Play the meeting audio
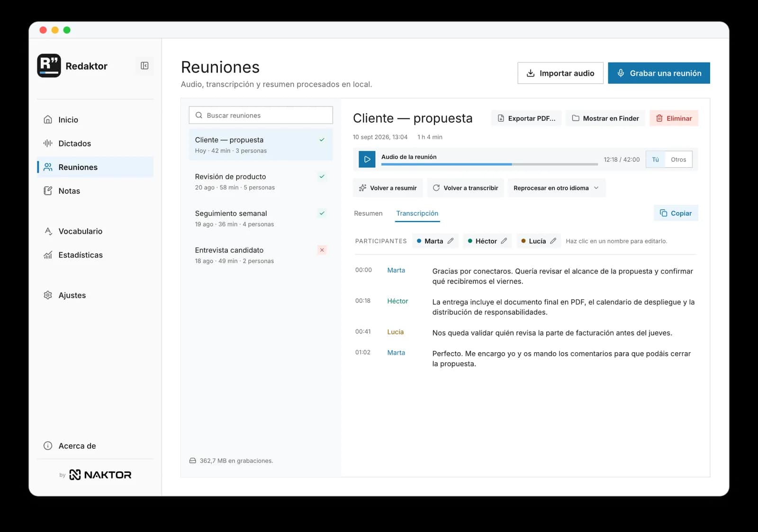 (x=367, y=160)
